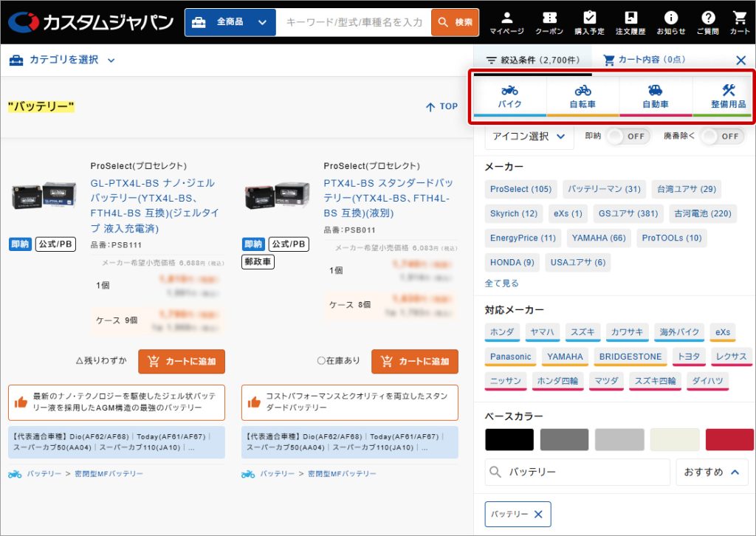Open 密閉型MFバッテリー breadcrumb under GL-PTX4L-BS
The height and width of the screenshot is (536, 756).
click(109, 474)
